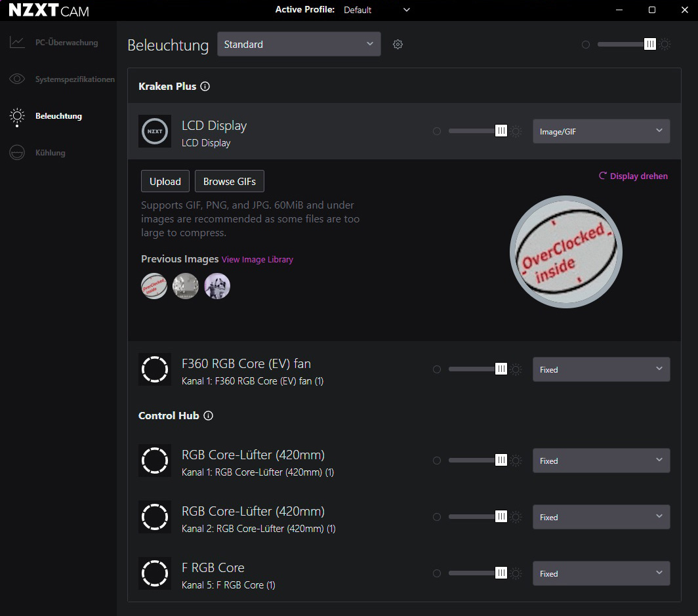Screen dimensions: 698x616
Task: Show Kraken Plus info icon
Action: 205,87
